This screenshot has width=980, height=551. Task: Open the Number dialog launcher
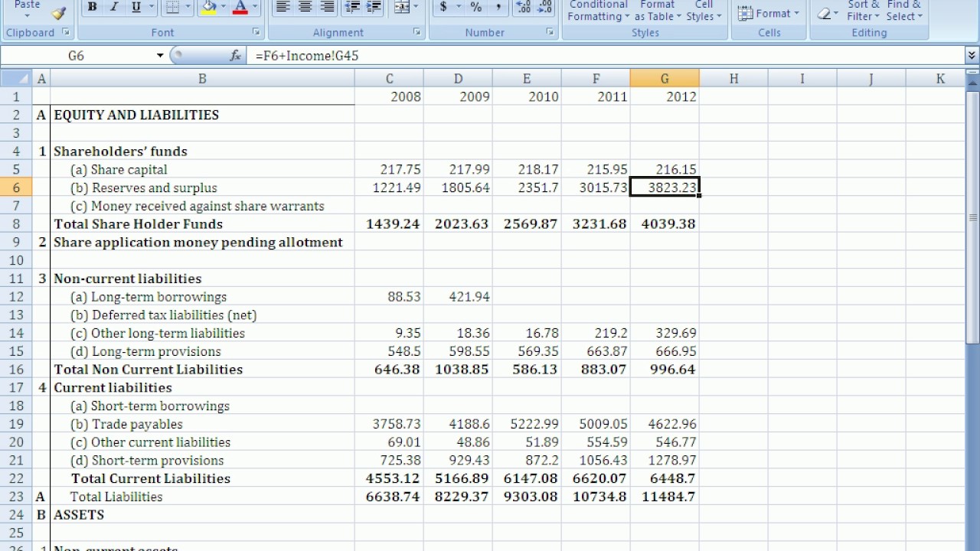[550, 32]
